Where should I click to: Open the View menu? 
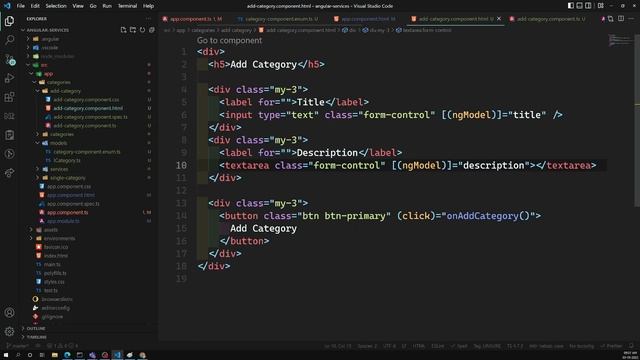(x=78, y=6)
